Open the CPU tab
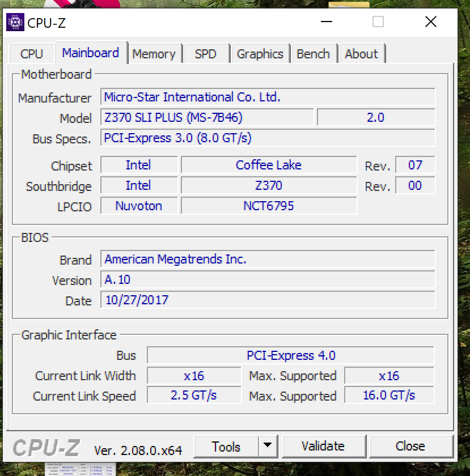Viewport: 470px width, 476px height. (x=32, y=54)
